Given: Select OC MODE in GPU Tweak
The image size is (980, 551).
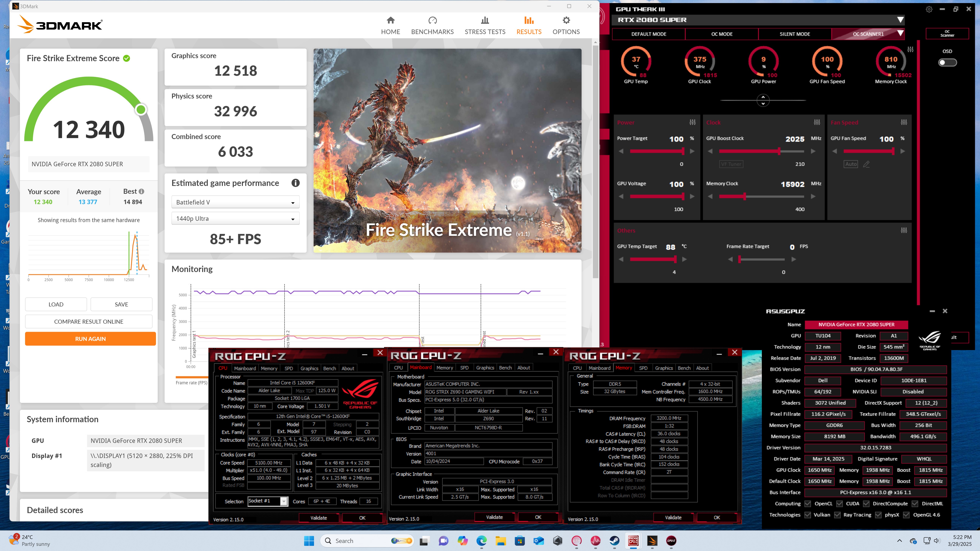Looking at the screenshot, I should tap(722, 34).
